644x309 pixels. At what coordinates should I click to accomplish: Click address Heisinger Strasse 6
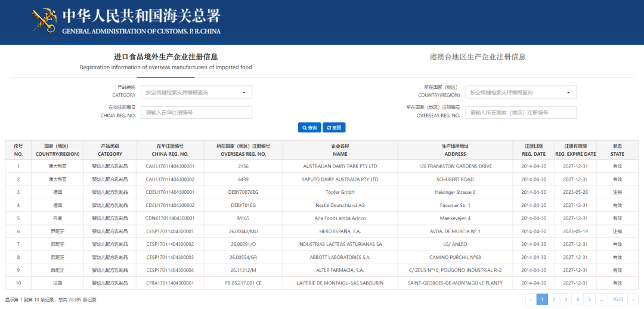coord(455,192)
